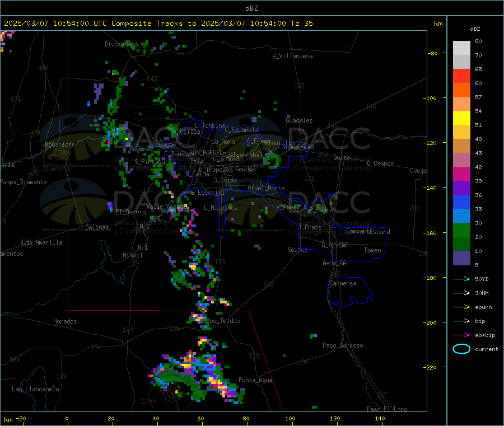This screenshot has width=504, height=426.
Task: Click the El_Desvio map label
Action: click(131, 212)
